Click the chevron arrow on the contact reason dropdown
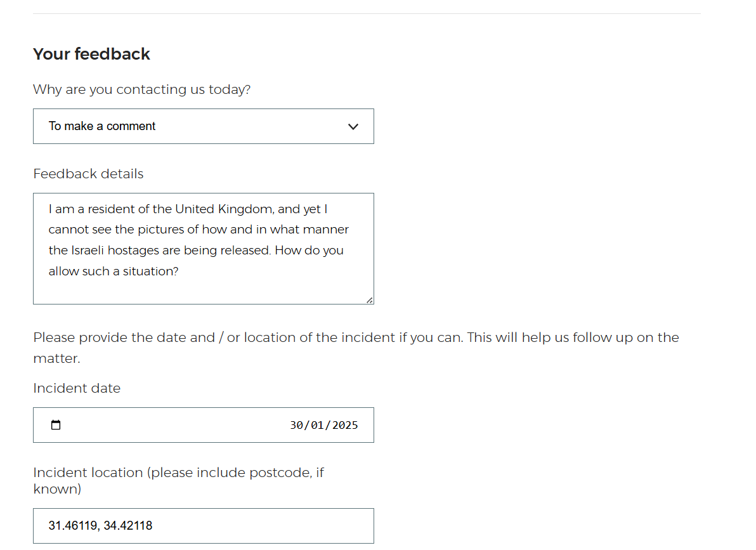 [x=353, y=126]
